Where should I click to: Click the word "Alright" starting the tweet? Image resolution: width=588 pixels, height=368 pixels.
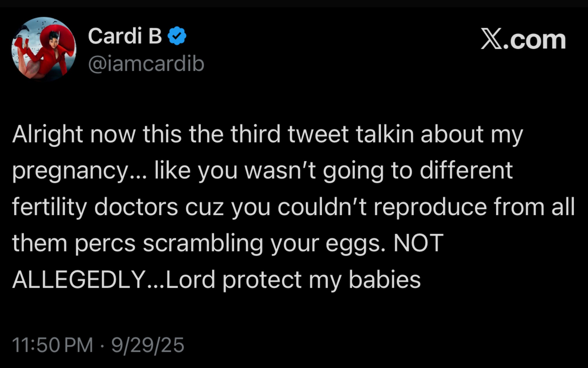click(x=47, y=134)
